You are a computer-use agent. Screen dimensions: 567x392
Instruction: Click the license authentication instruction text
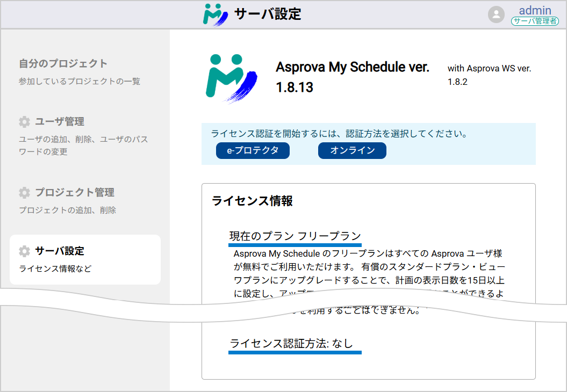tap(339, 134)
